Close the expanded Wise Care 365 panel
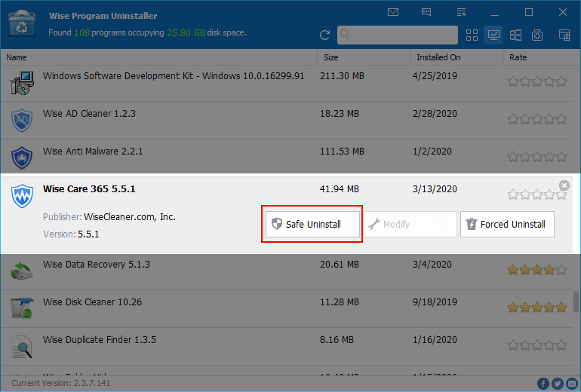Viewport: 581px width, 392px height. click(x=564, y=185)
